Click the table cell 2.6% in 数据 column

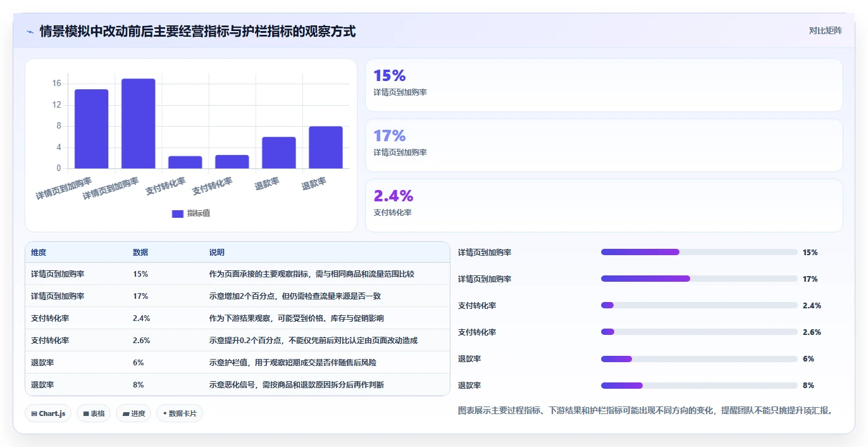142,341
